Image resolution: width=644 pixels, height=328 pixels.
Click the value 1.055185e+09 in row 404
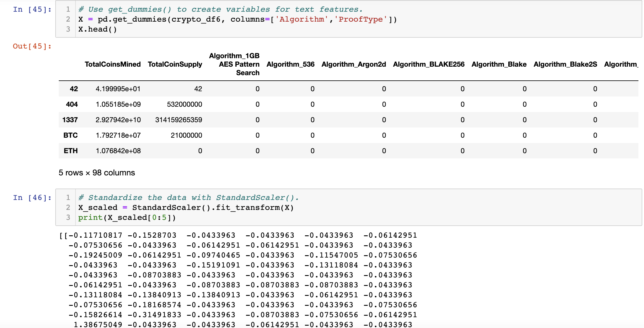[x=118, y=104]
